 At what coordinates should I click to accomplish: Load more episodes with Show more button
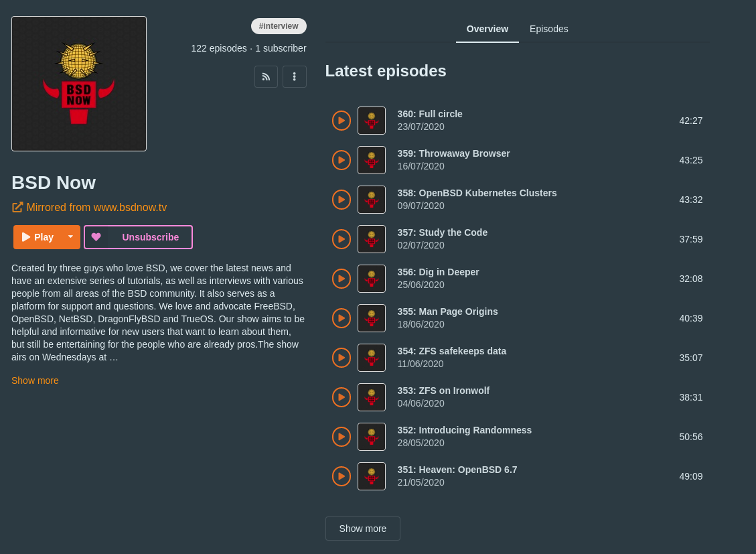[x=362, y=529]
